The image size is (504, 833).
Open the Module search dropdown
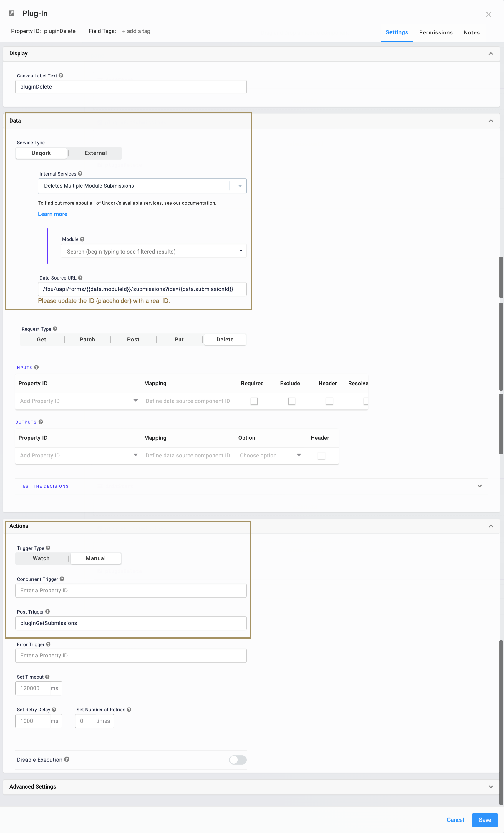pos(241,251)
